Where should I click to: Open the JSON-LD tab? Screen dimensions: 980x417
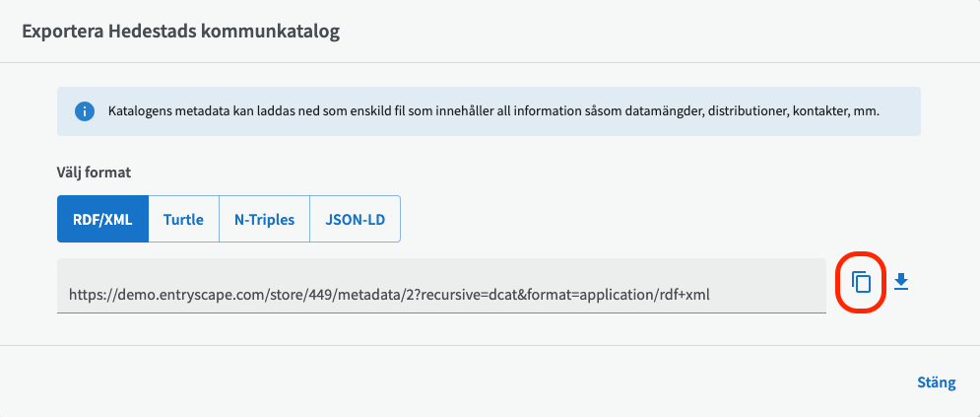(355, 219)
